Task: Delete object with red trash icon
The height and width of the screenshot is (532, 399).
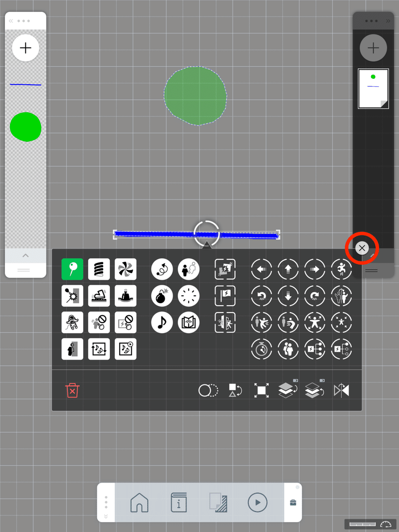Action: point(72,390)
